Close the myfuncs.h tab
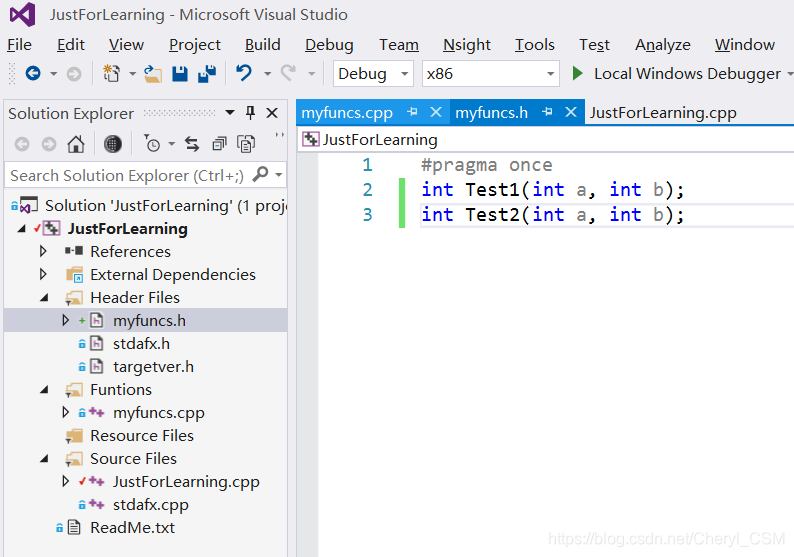794x557 pixels. point(571,112)
